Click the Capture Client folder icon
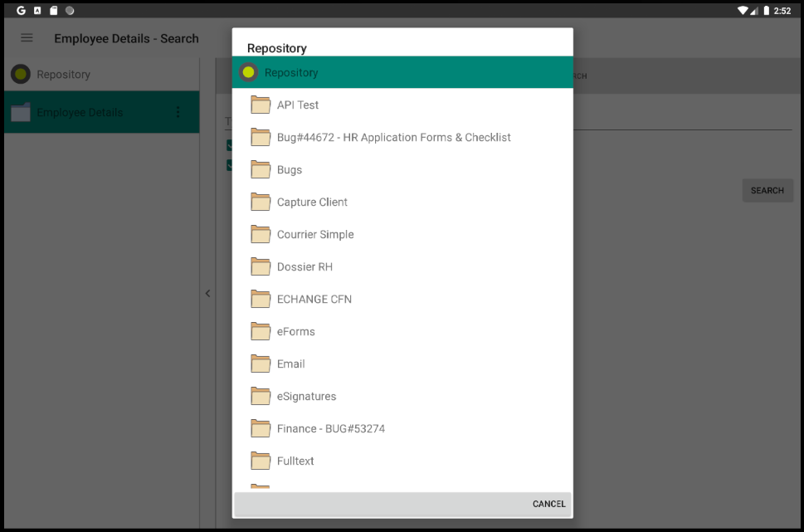 pyautogui.click(x=261, y=202)
